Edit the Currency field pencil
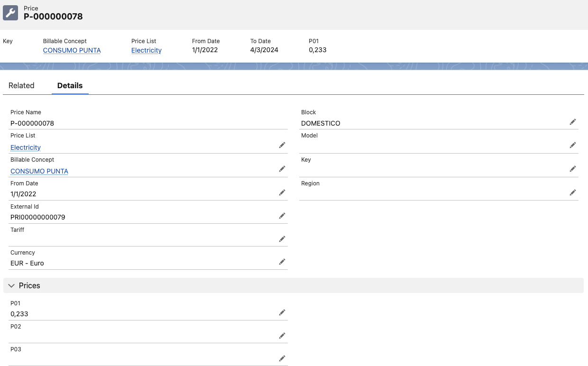Screen dimensions: 588x366 (282, 262)
